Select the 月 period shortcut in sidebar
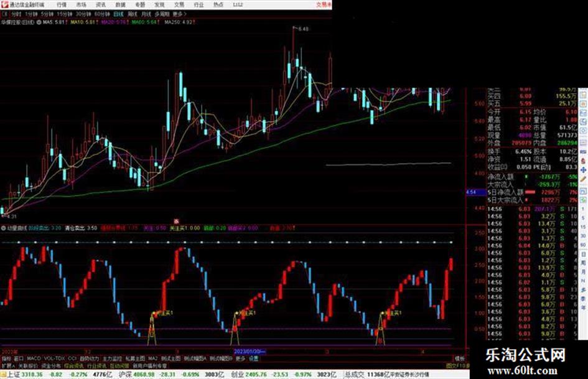Viewport: 588px width, 379px height. 584,272
